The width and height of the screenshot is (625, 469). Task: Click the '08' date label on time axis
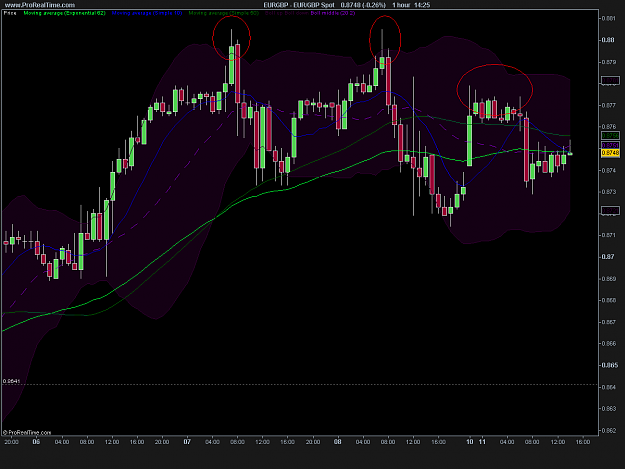tap(338, 442)
